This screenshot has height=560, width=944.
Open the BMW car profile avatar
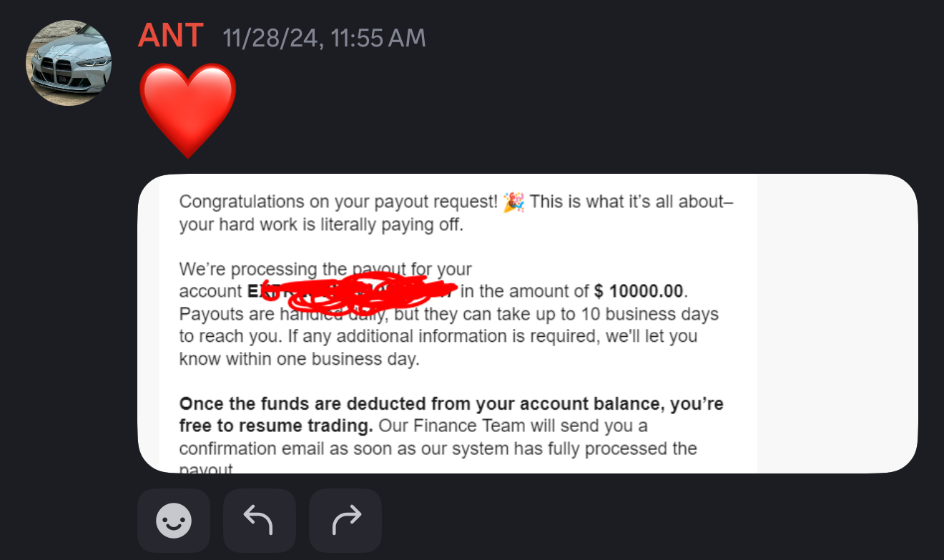69,63
